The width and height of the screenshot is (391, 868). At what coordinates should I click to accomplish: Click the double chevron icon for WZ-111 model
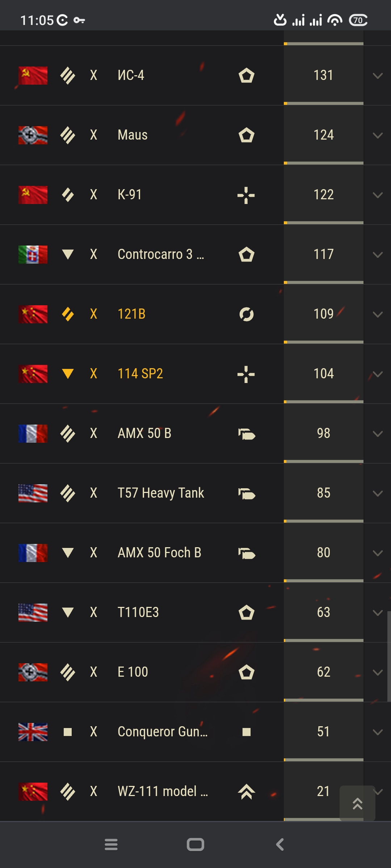coord(247,792)
